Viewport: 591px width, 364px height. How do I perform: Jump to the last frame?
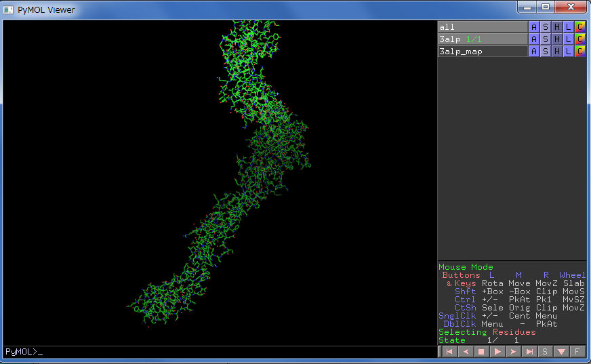pyautogui.click(x=529, y=352)
